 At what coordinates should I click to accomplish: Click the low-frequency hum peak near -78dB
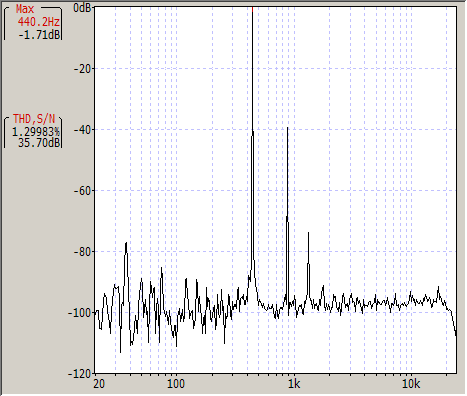click(x=126, y=243)
